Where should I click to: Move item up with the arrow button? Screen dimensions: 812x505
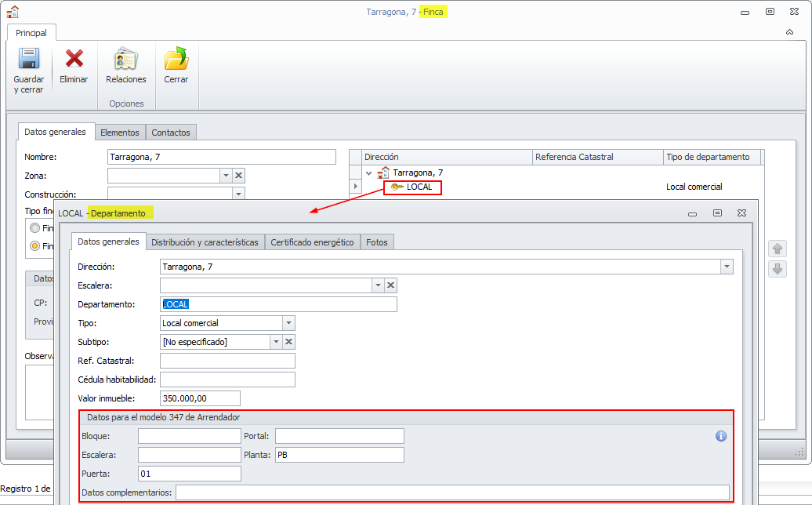(x=778, y=249)
